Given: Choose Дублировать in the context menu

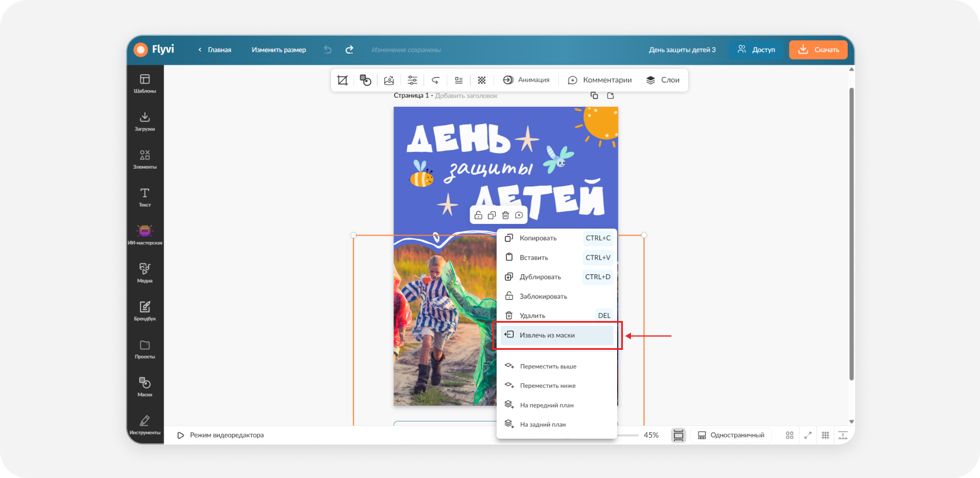Looking at the screenshot, I should tap(557, 277).
